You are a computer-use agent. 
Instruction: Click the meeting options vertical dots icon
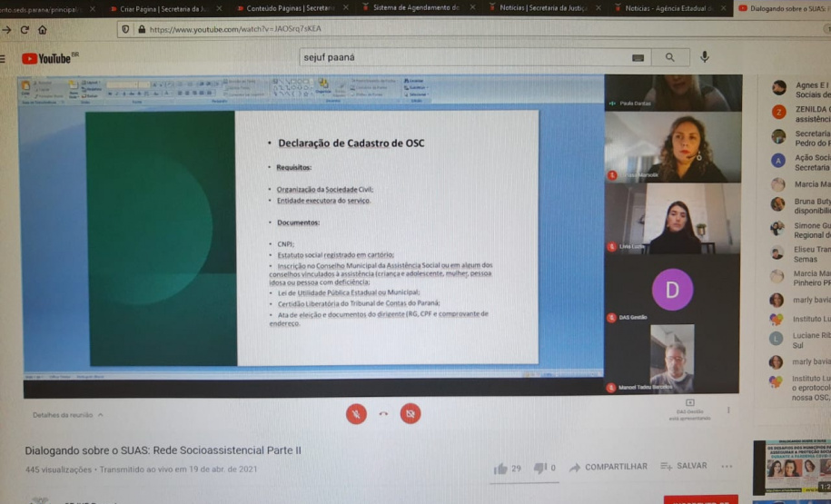(728, 410)
